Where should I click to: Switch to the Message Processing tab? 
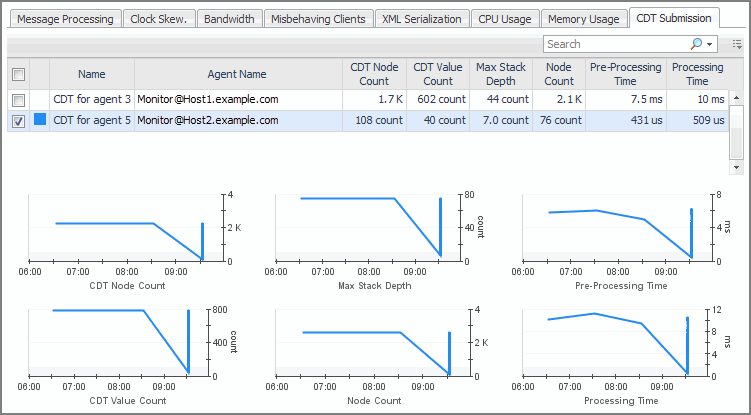click(65, 19)
